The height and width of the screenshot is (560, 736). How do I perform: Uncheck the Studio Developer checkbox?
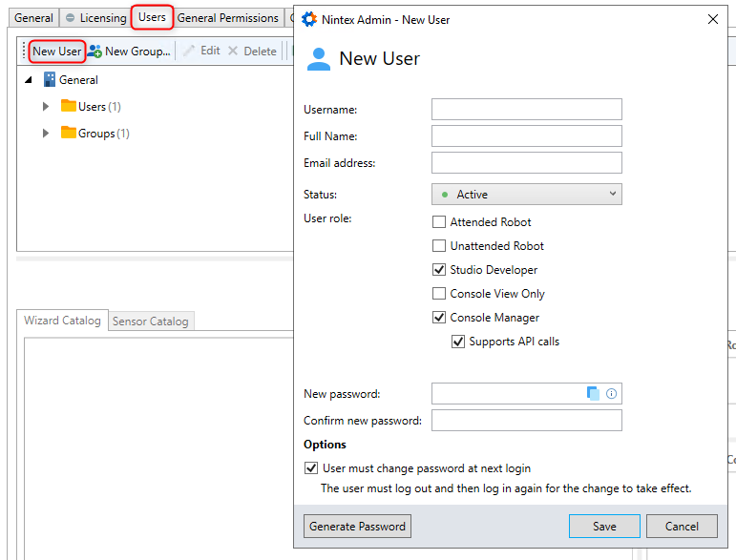click(439, 270)
